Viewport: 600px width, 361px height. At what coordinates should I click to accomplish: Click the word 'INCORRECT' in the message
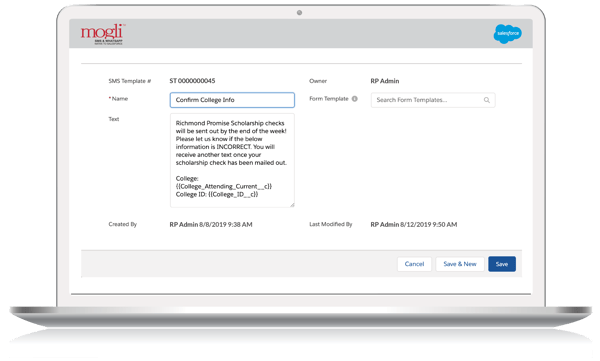pyautogui.click(x=234, y=147)
